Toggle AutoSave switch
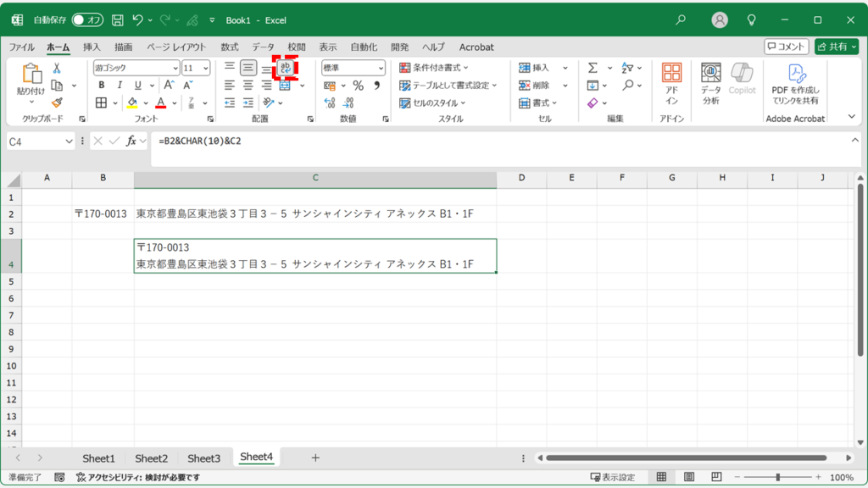Viewport: 868px width, 488px height. point(87,20)
